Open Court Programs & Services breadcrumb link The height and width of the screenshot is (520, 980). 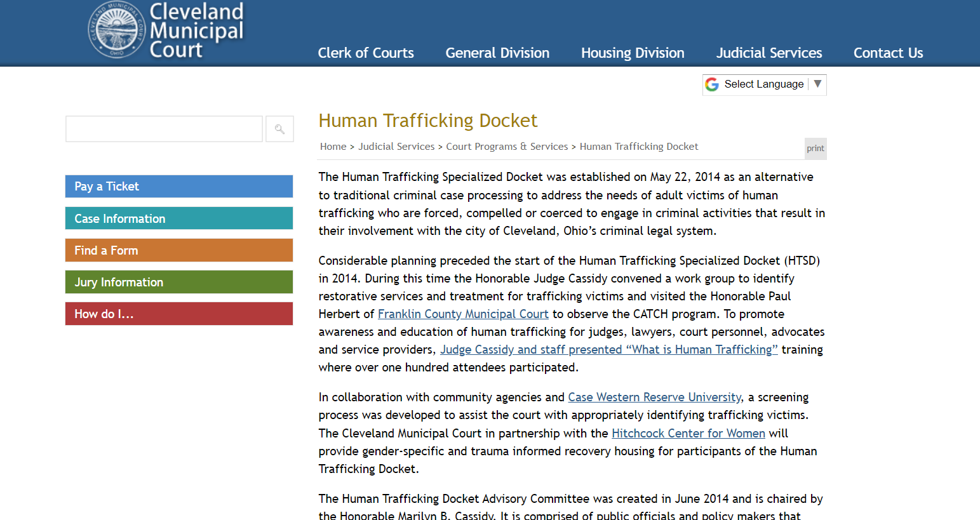507,147
